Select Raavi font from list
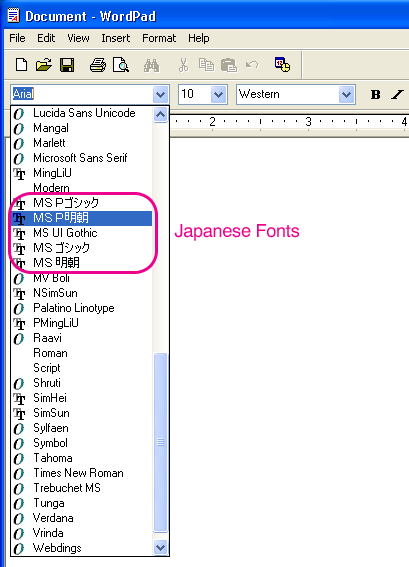The height and width of the screenshot is (567, 409). (x=82, y=338)
